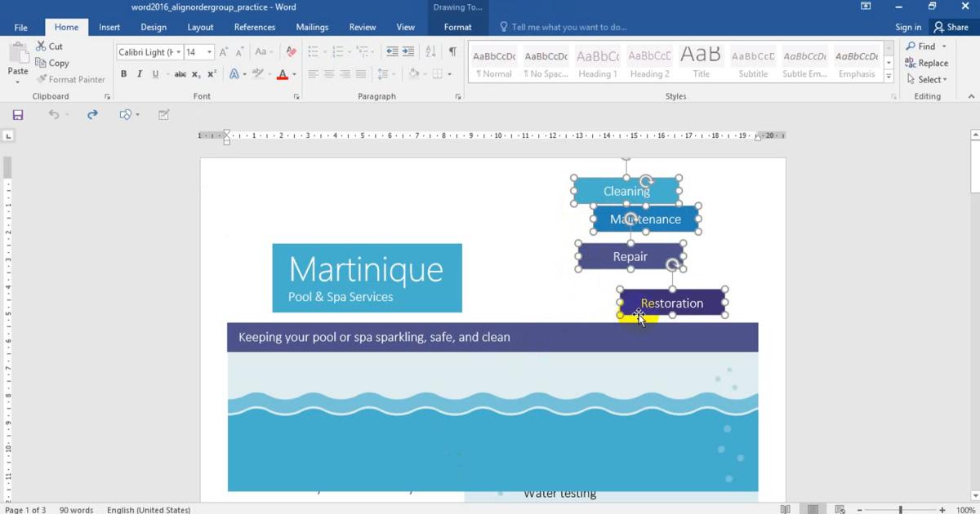The height and width of the screenshot is (514, 980).
Task: Toggle Bold formatting
Action: point(124,74)
